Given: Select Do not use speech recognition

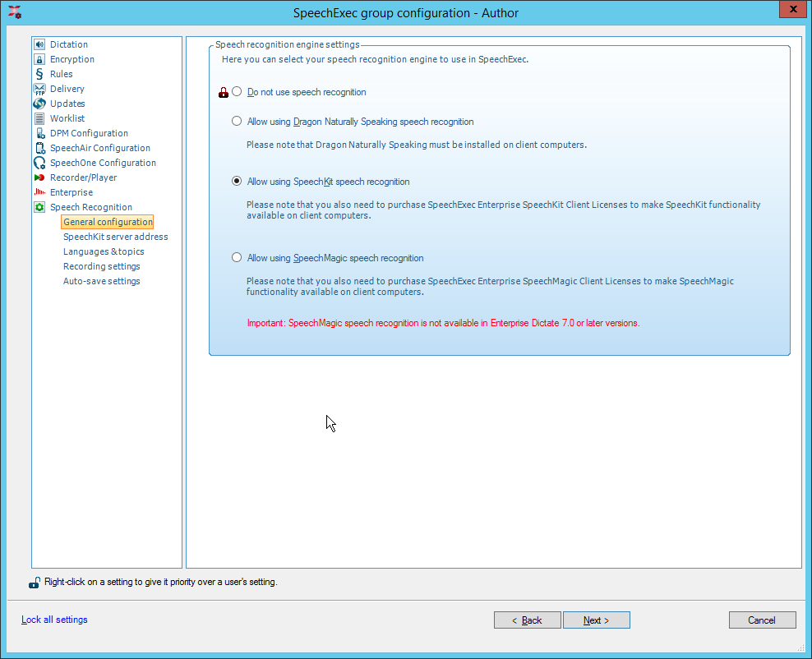Looking at the screenshot, I should tap(237, 92).
